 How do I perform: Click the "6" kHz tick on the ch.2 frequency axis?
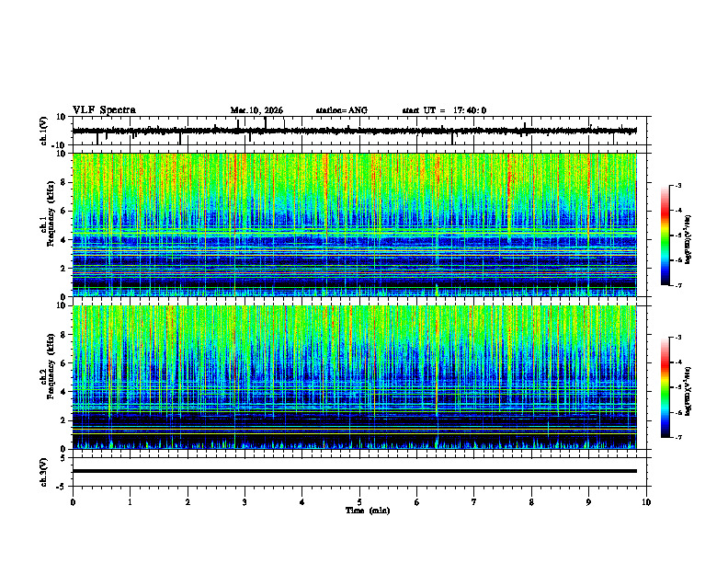click(x=64, y=363)
